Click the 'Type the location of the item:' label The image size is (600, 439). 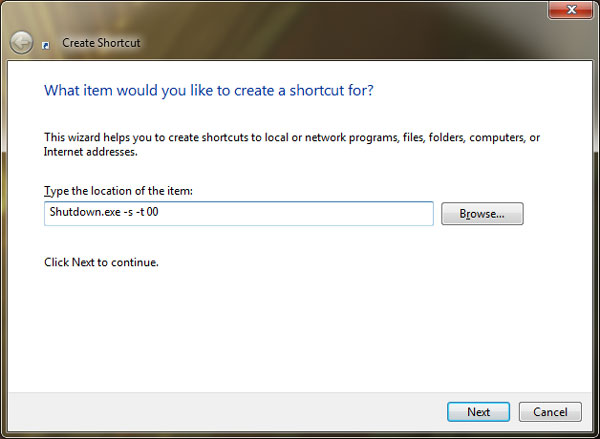point(118,191)
